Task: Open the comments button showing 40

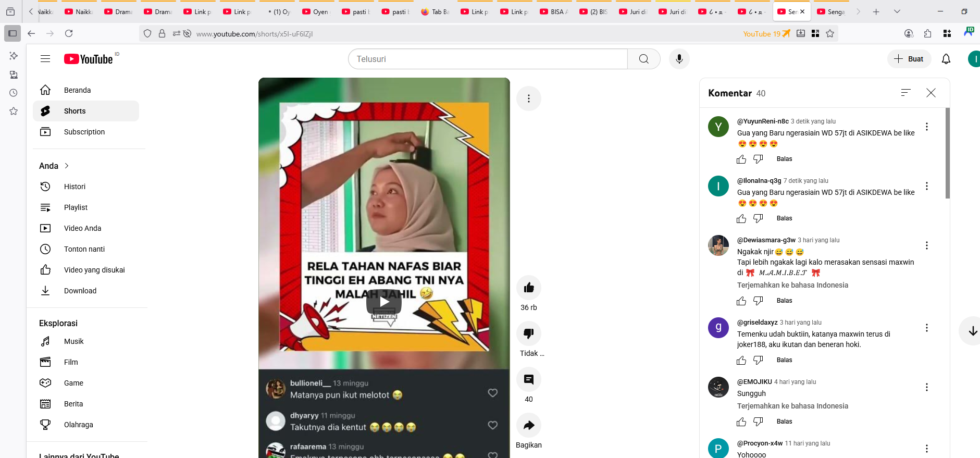Action: click(529, 379)
